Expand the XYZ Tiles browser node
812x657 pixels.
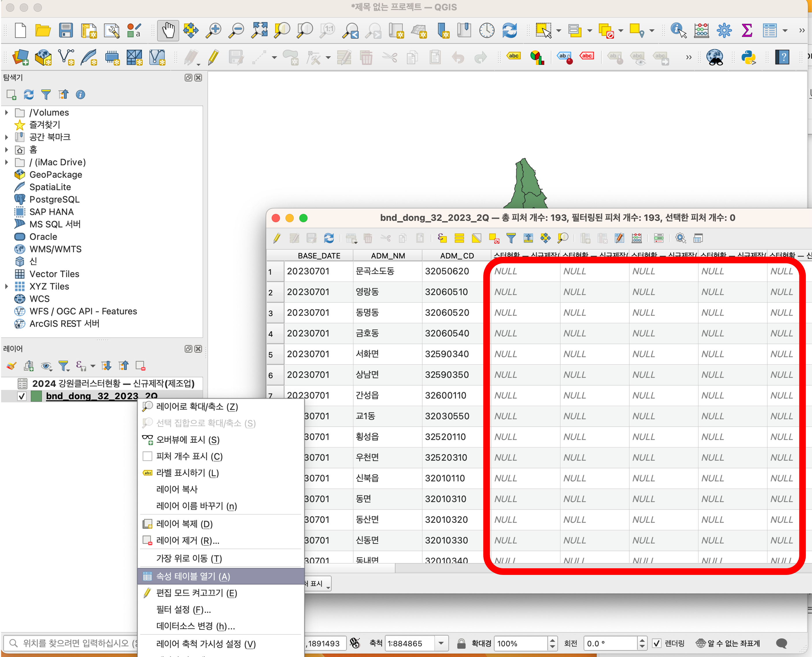pyautogui.click(x=6, y=286)
